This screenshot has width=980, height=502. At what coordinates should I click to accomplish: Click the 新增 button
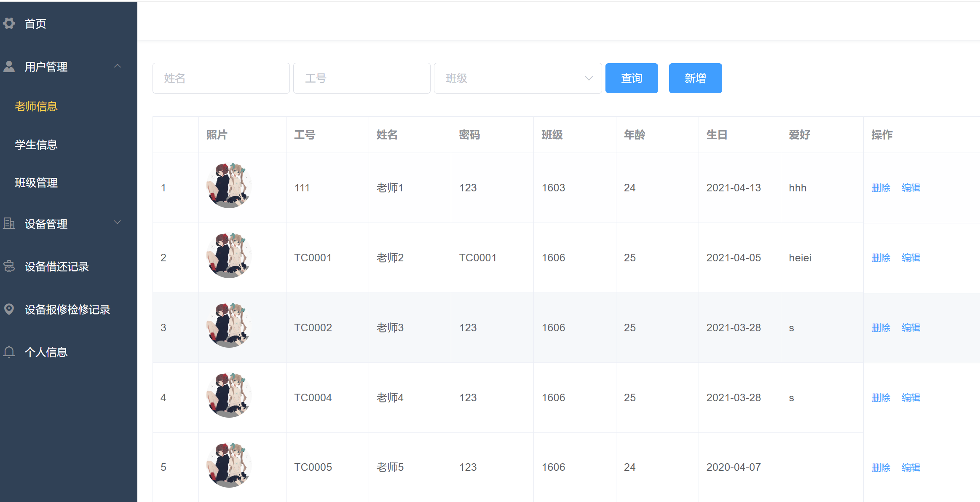695,78
